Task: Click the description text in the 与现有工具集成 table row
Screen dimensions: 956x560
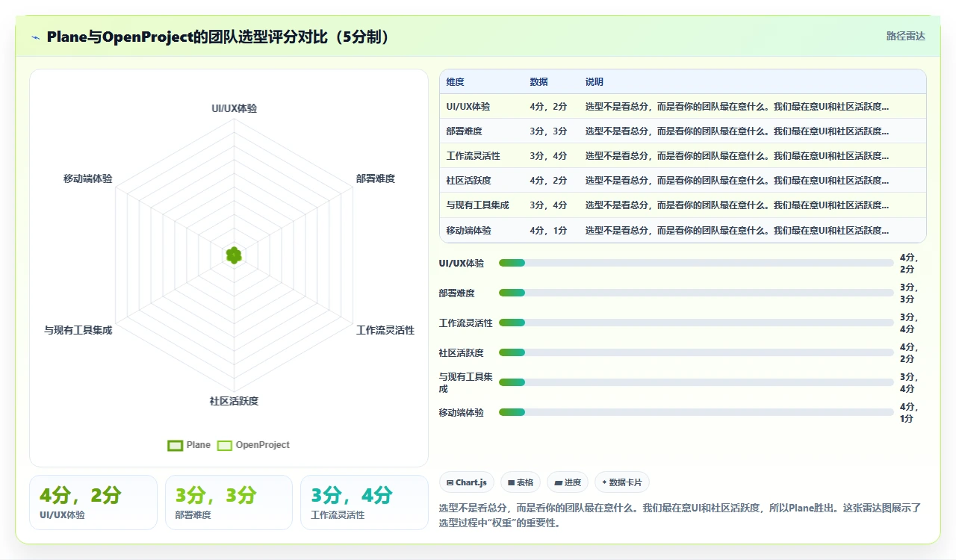Action: click(737, 205)
